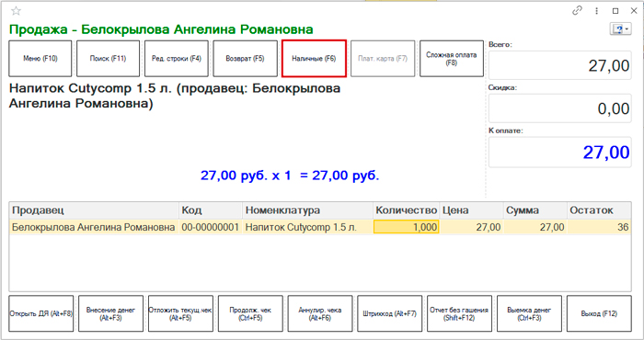644x340 pixels.
Task: Click the Скидка discount field
Action: point(559,108)
